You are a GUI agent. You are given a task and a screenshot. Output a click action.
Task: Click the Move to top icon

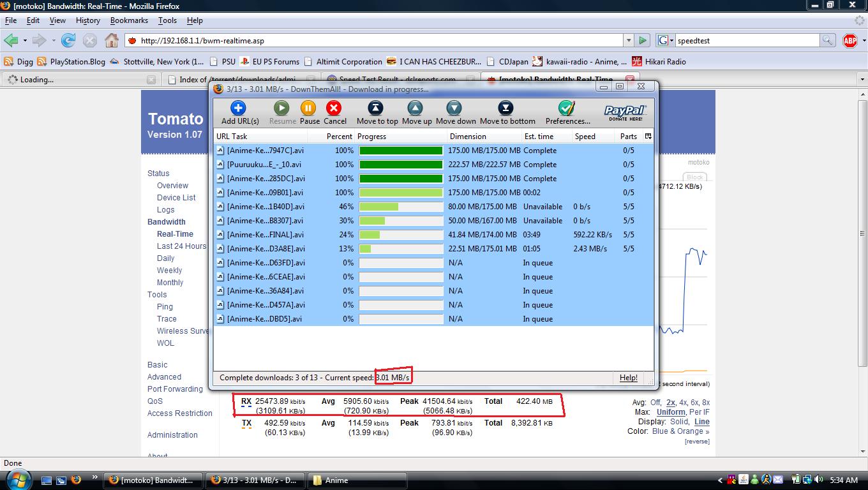click(x=377, y=108)
